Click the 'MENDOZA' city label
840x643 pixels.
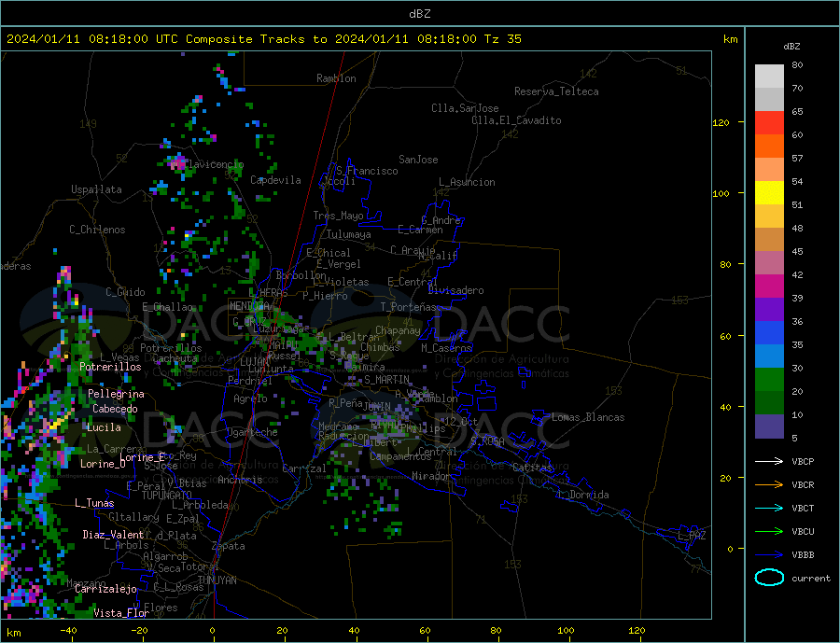[249, 305]
